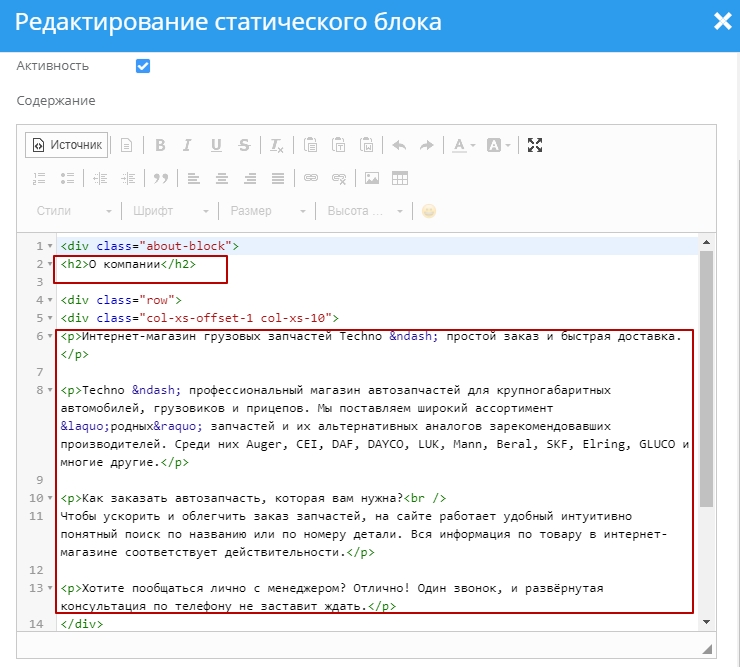Image resolution: width=740 pixels, height=667 pixels.
Task: Toggle the Источник source mode button
Action: tap(67, 145)
